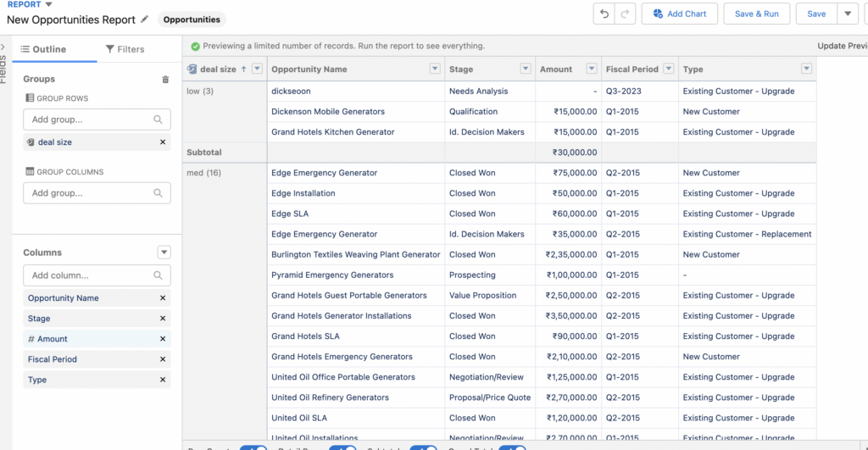Open Fiscal Period column menu
The height and width of the screenshot is (450, 868).
tap(669, 69)
